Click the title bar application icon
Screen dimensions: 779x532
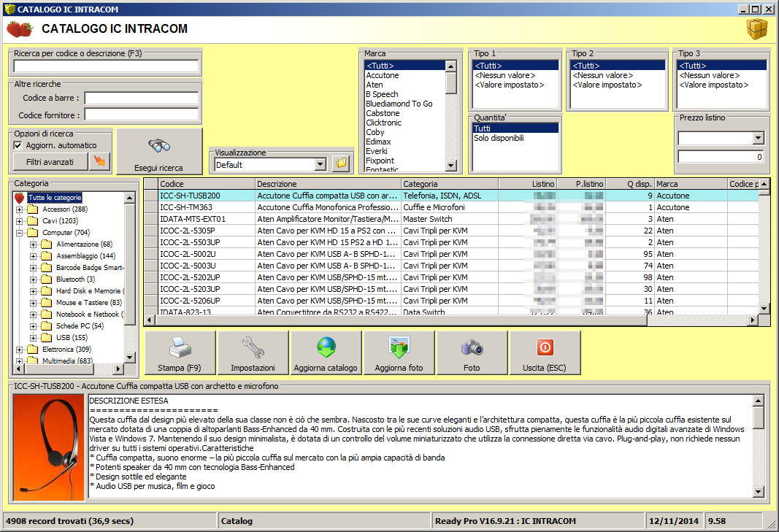(x=9, y=9)
